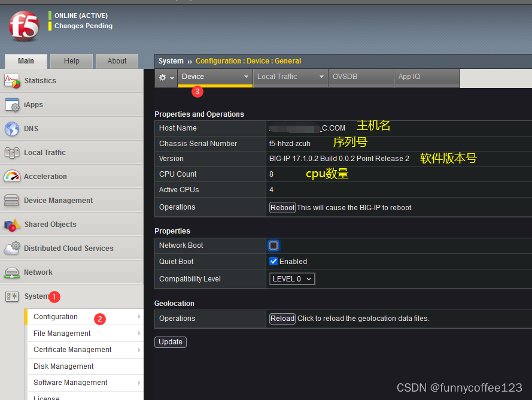Switch to the About tab

click(x=117, y=61)
